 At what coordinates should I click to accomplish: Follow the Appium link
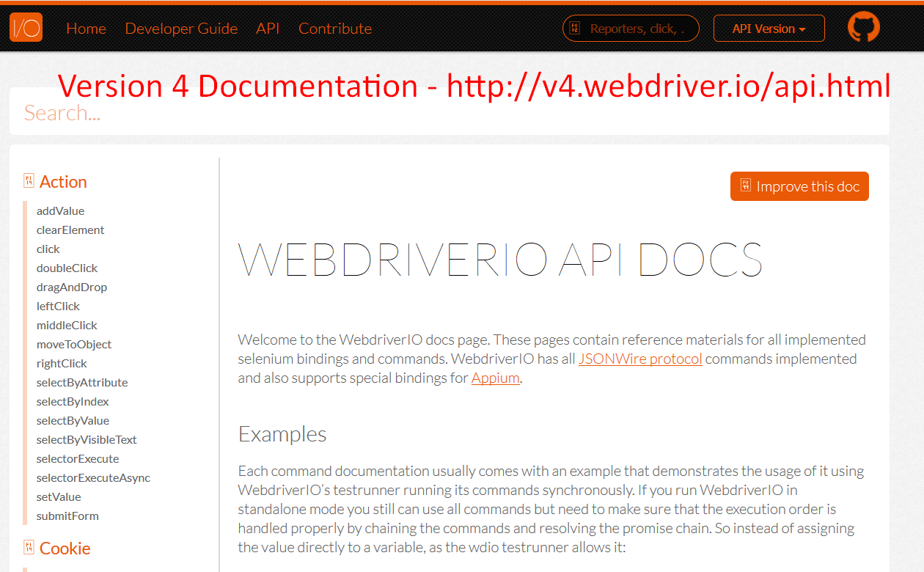(x=495, y=378)
